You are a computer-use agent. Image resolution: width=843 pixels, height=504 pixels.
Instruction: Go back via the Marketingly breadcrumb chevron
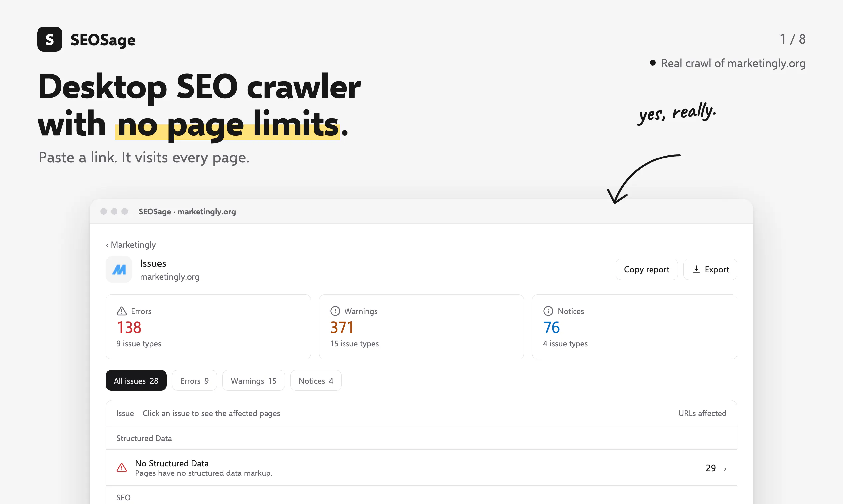pos(107,245)
